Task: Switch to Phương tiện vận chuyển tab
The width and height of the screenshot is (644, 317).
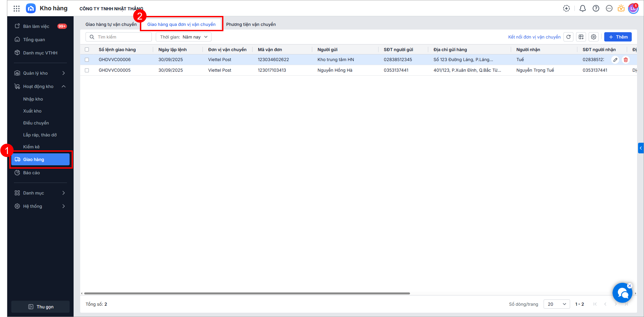Action: [251, 24]
